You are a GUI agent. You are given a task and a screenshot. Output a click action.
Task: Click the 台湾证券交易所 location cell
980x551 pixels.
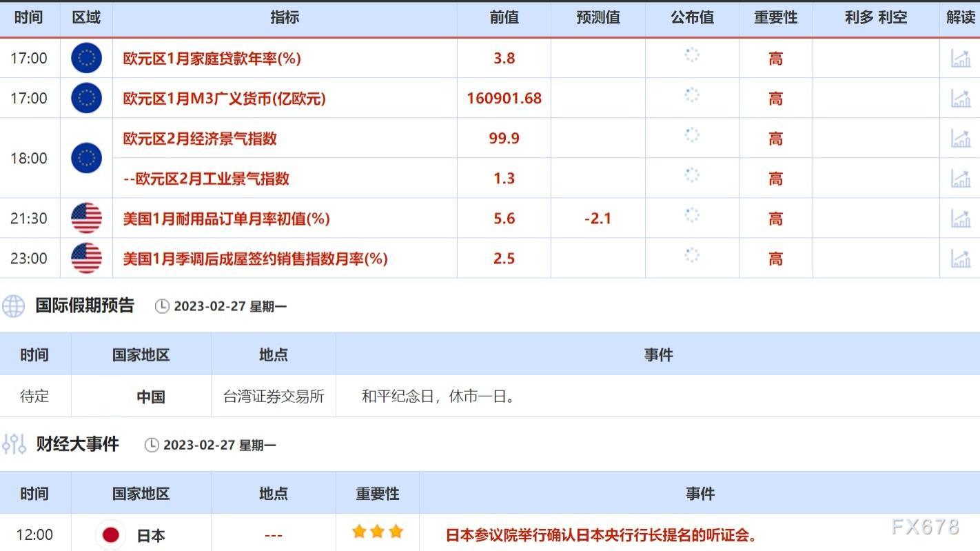(274, 397)
